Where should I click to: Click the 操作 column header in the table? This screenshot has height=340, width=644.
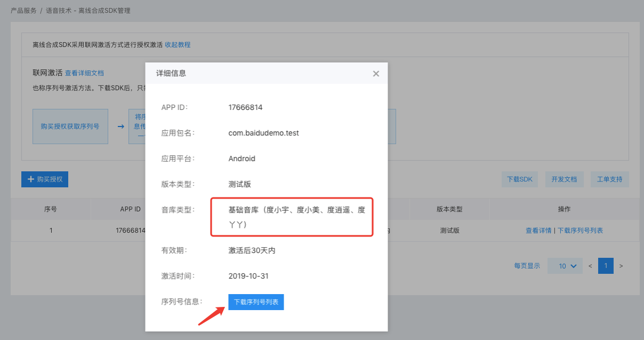pyautogui.click(x=563, y=209)
